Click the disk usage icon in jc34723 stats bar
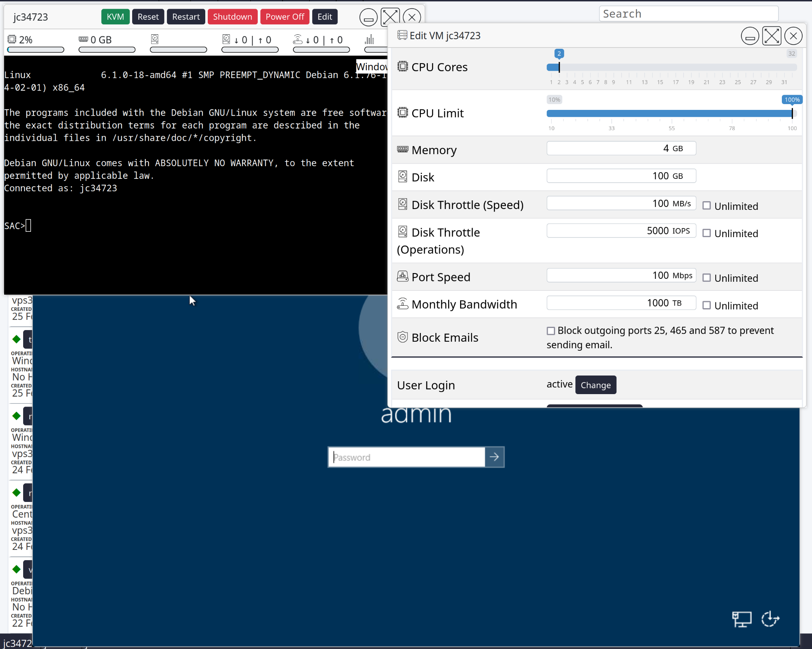The image size is (812, 649). (x=155, y=39)
